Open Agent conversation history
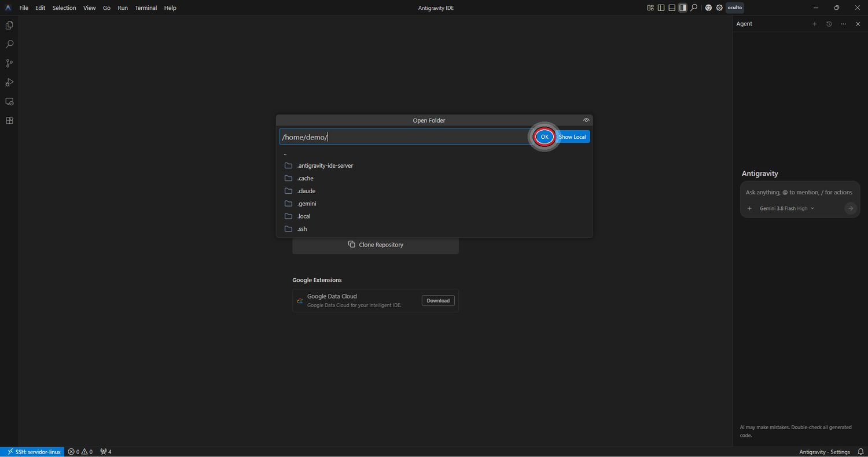868x457 pixels. [829, 24]
